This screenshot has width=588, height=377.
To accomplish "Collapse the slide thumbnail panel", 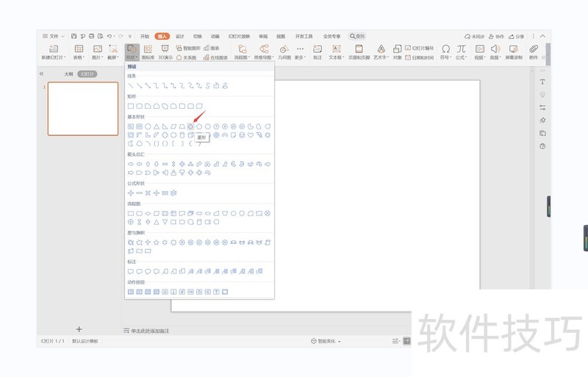I will point(41,74).
